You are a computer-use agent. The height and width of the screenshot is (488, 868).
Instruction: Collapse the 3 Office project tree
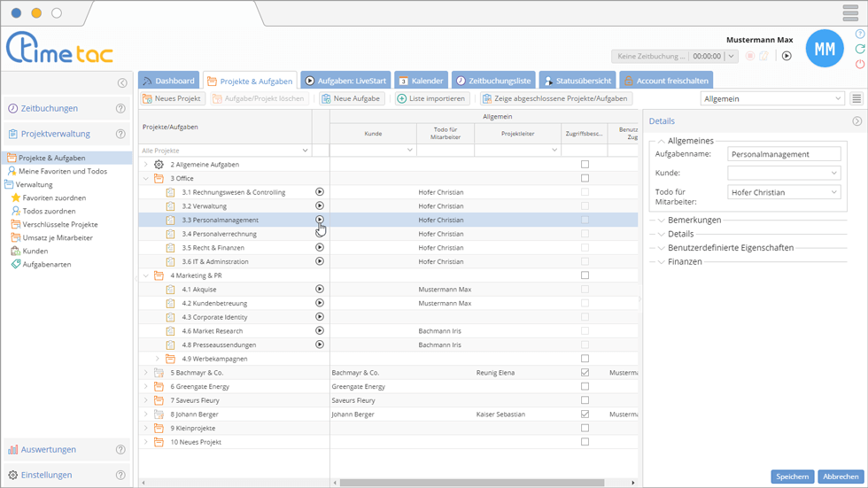[x=146, y=178]
